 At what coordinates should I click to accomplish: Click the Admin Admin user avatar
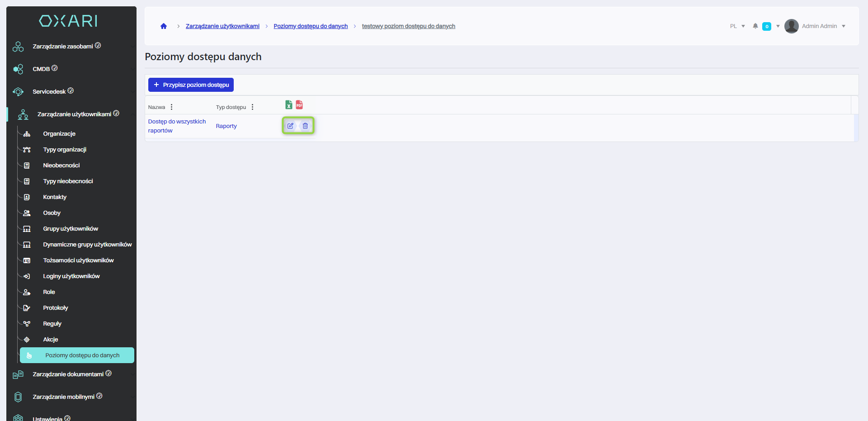pyautogui.click(x=791, y=26)
